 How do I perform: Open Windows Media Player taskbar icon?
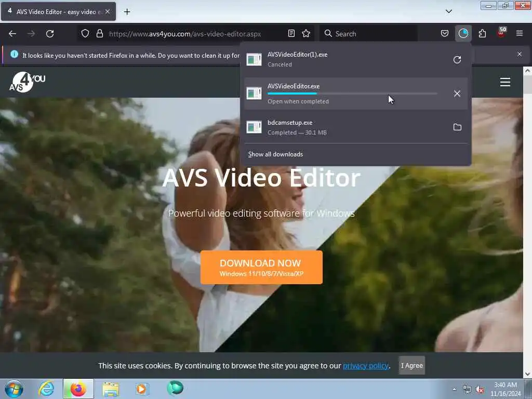(142, 389)
